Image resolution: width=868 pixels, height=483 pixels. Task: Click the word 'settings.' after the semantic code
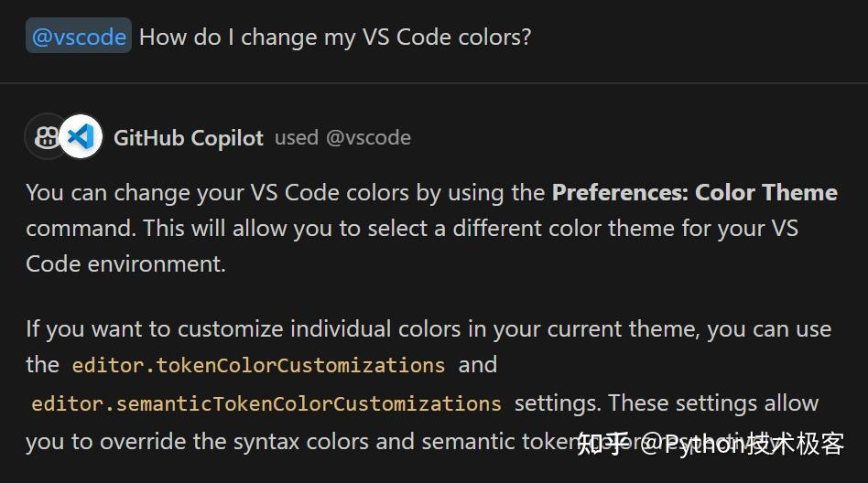tap(558, 402)
